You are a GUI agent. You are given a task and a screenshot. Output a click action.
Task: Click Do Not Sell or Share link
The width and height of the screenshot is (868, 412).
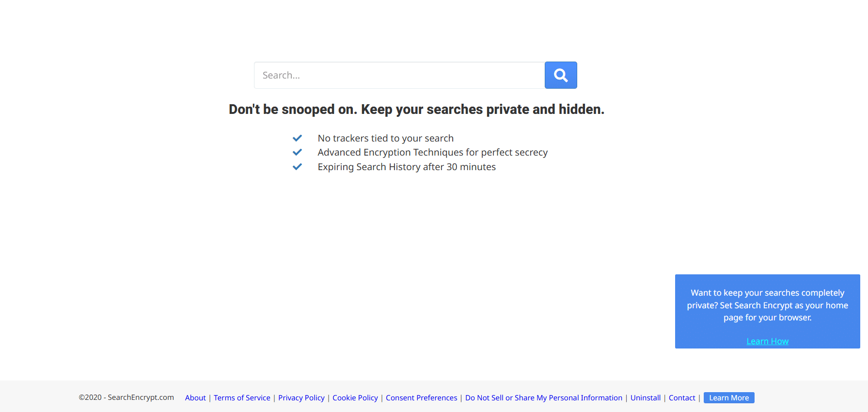(544, 398)
